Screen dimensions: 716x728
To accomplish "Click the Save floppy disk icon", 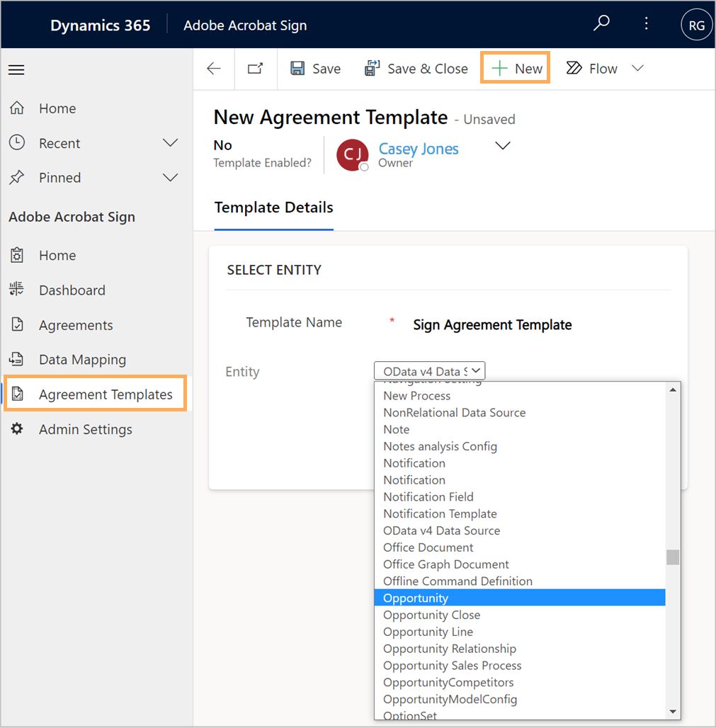I will point(297,68).
